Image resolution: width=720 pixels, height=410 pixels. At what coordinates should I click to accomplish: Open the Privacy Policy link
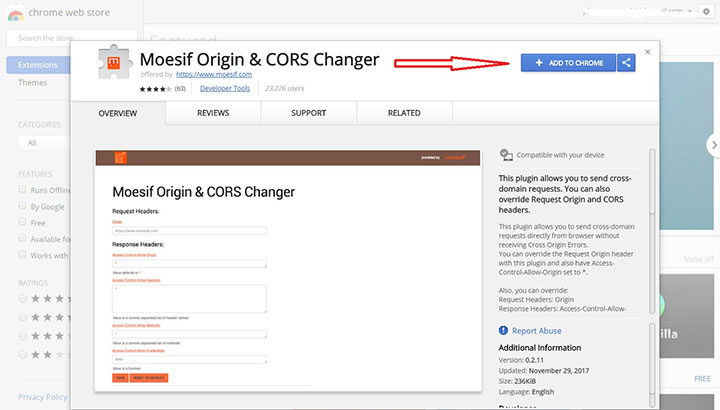(x=43, y=397)
